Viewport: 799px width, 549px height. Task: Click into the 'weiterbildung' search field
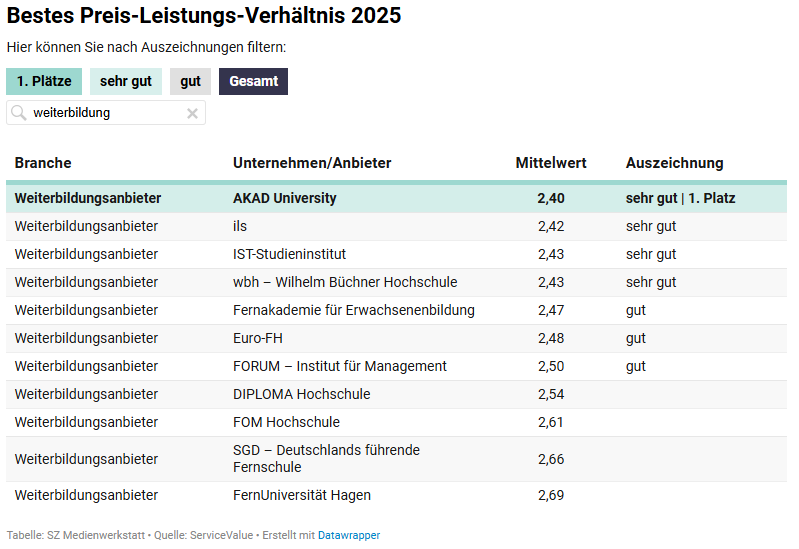click(x=105, y=113)
